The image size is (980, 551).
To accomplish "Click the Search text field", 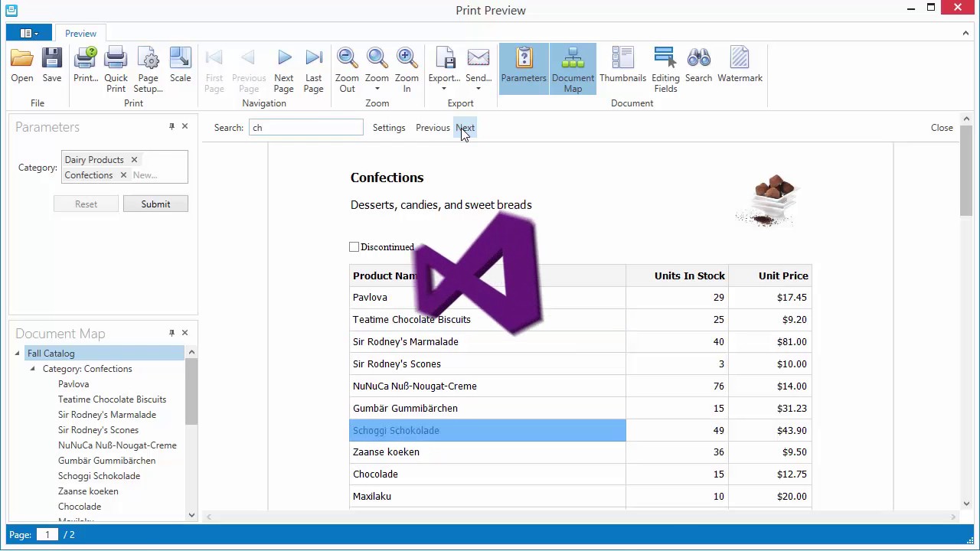I will (306, 128).
